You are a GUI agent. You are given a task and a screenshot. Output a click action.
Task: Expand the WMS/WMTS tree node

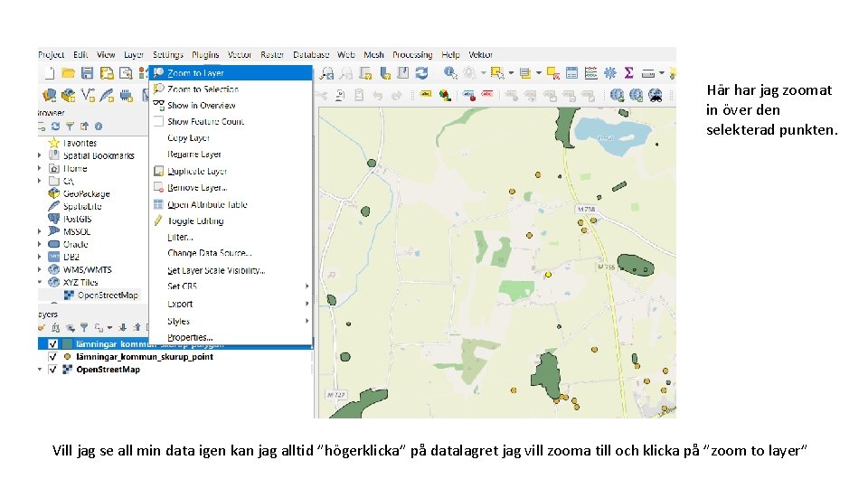(x=40, y=269)
